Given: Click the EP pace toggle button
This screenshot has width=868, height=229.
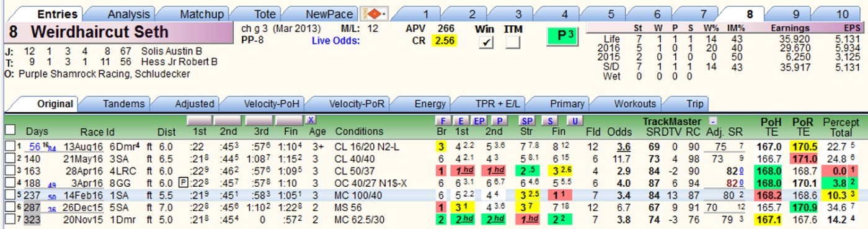Looking at the screenshot, I should coord(479,120).
